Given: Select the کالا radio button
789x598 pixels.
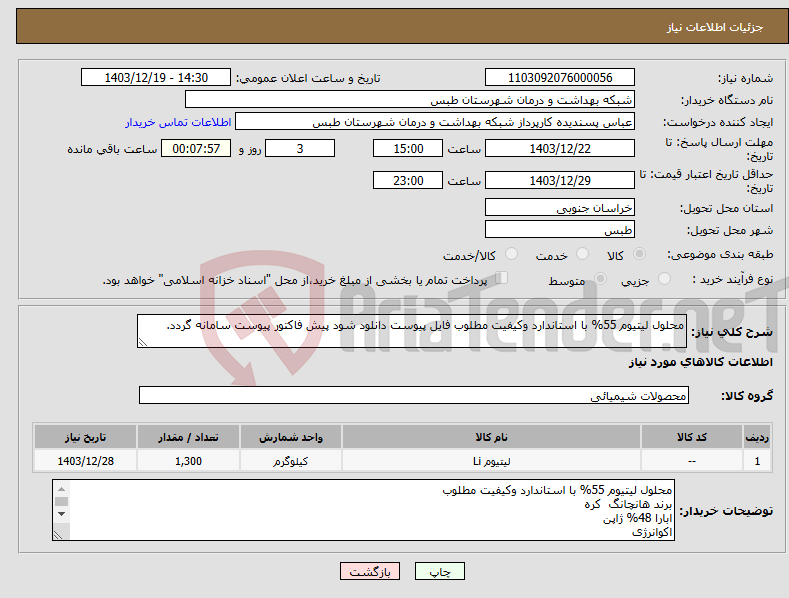Looking at the screenshot, I should [639, 254].
